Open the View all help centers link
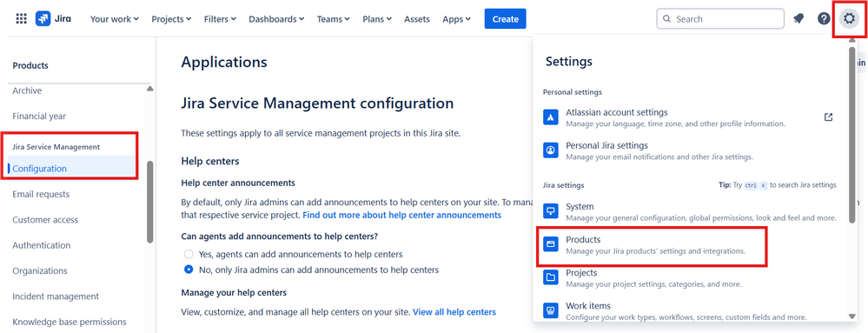This screenshot has width=868, height=333. (454, 312)
